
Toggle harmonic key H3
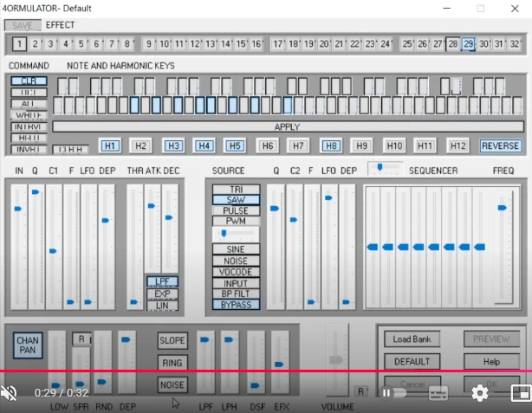point(173,145)
